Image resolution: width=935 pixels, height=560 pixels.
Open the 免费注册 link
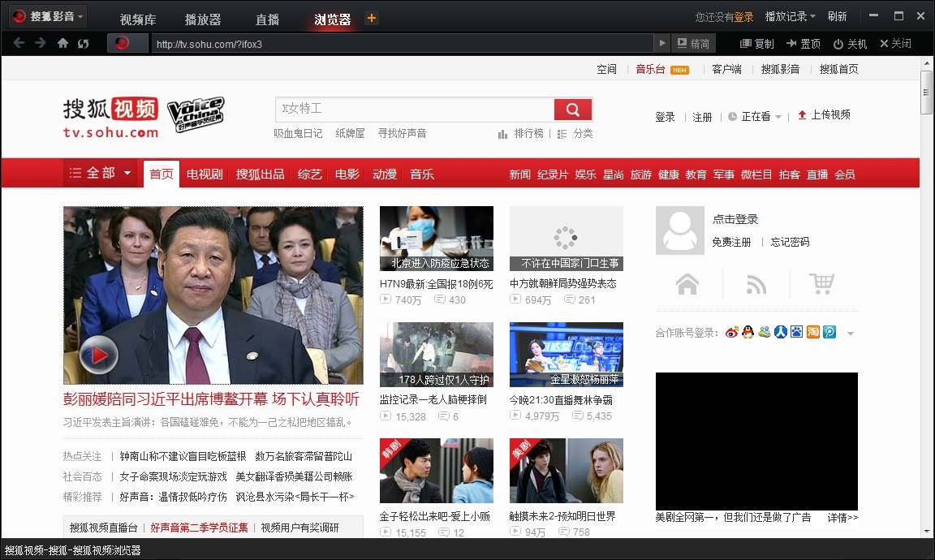[731, 242]
